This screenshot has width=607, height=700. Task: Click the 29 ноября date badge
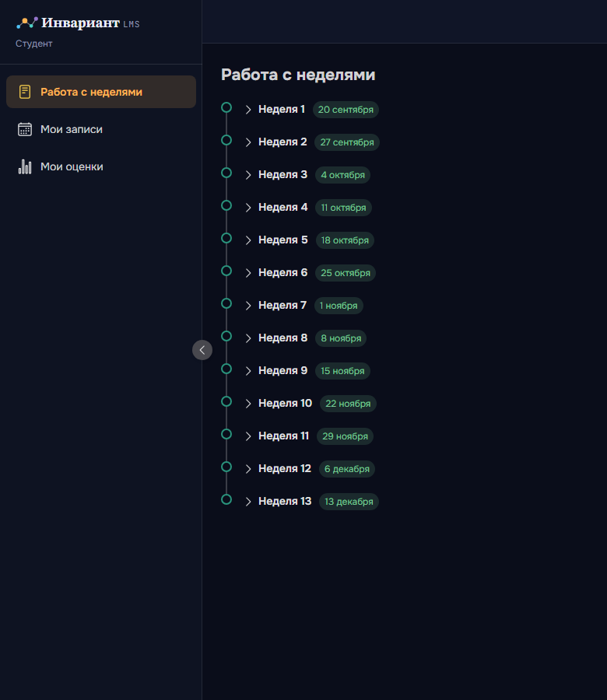345,436
